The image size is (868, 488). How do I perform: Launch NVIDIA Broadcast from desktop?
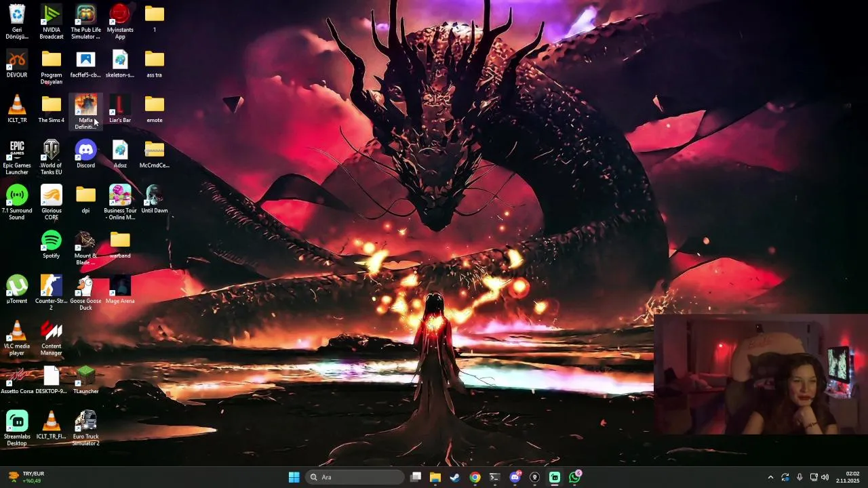coord(52,21)
